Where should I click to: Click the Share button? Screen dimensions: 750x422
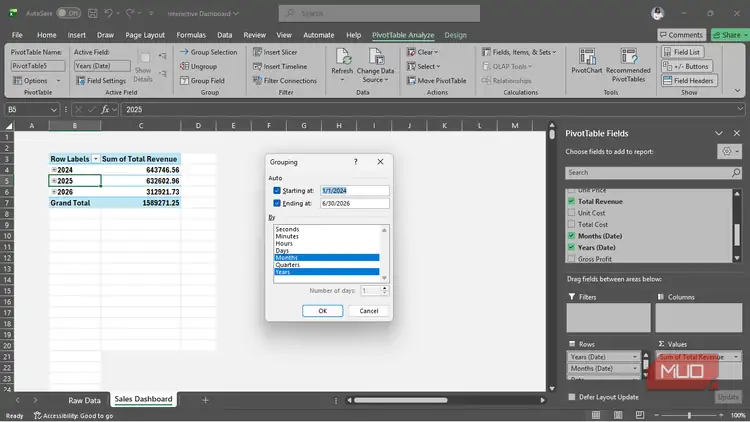point(730,35)
